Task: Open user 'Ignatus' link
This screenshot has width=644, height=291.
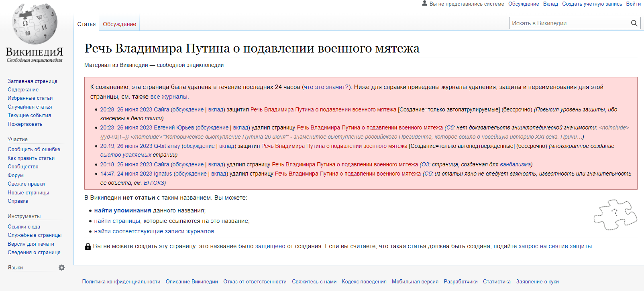Action: tap(163, 174)
